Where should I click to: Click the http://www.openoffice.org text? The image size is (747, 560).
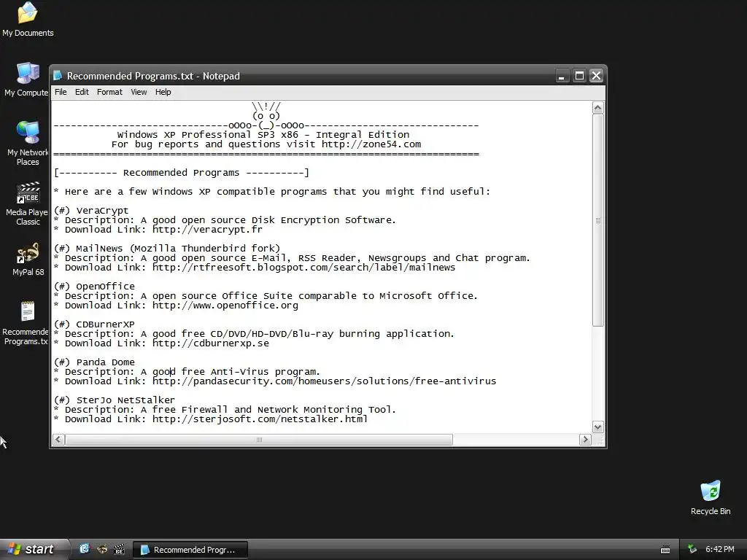pyautogui.click(x=225, y=306)
